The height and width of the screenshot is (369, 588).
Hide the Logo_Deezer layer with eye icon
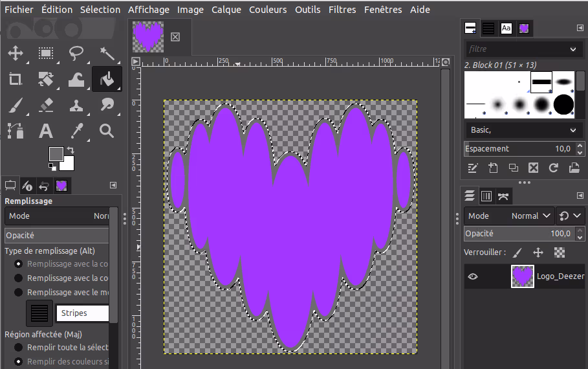pyautogui.click(x=473, y=276)
